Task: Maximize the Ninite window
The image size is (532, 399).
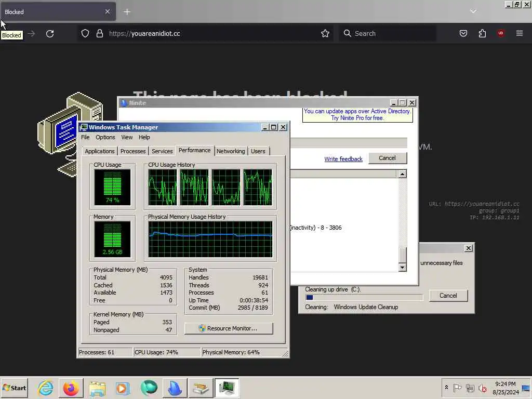Action: pyautogui.click(x=403, y=102)
